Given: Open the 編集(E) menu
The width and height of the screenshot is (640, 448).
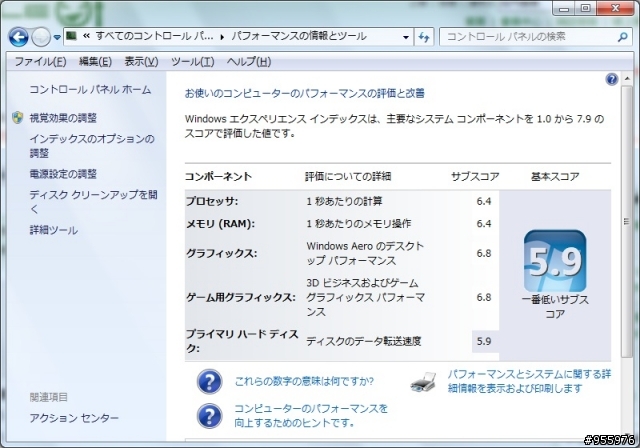Looking at the screenshot, I should click(95, 62).
